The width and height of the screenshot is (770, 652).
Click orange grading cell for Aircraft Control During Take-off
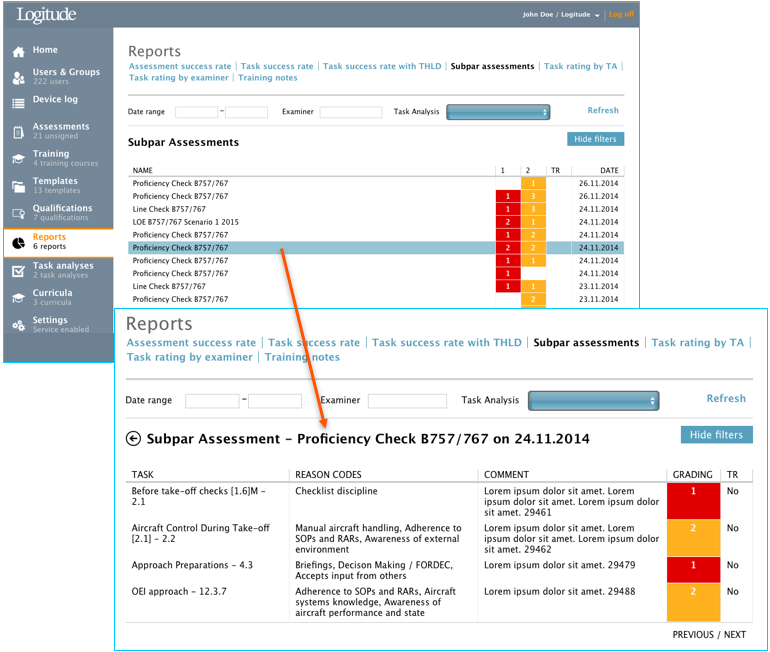click(x=693, y=538)
